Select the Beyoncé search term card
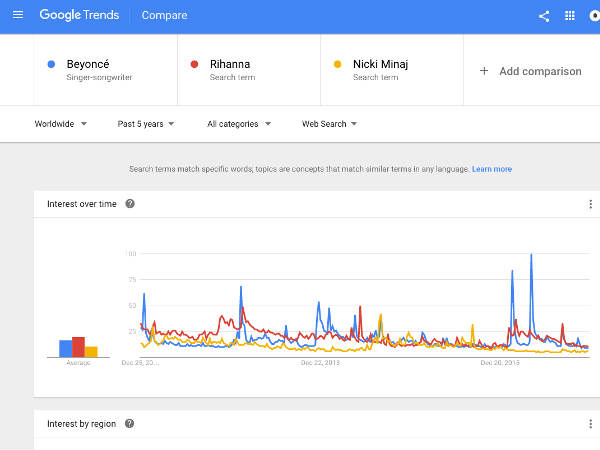 pyautogui.click(x=106, y=70)
